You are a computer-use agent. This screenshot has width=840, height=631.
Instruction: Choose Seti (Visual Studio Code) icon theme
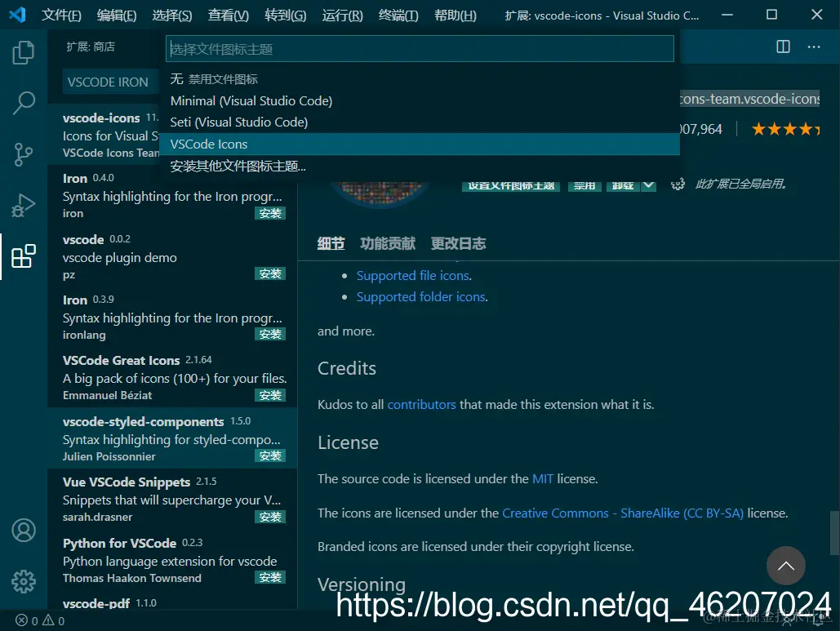(420, 122)
